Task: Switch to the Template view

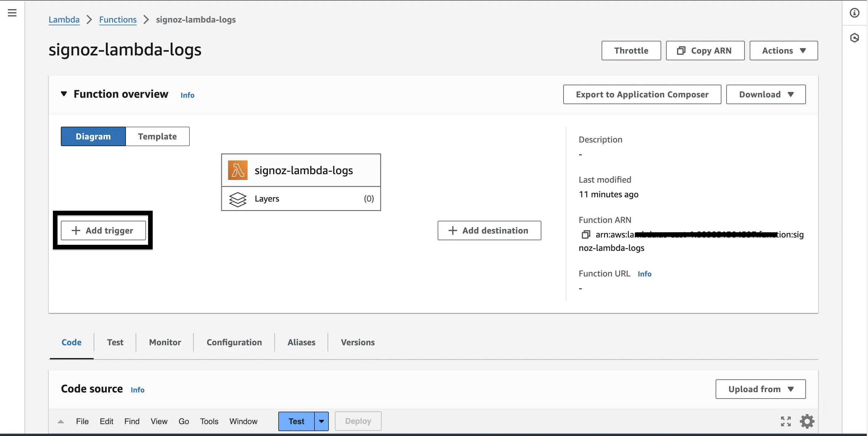Action: [157, 137]
